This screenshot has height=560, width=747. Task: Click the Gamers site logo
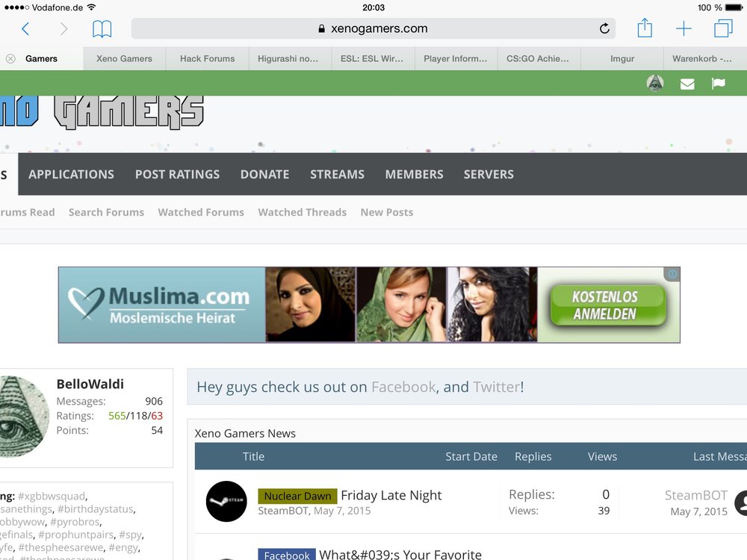[x=102, y=113]
